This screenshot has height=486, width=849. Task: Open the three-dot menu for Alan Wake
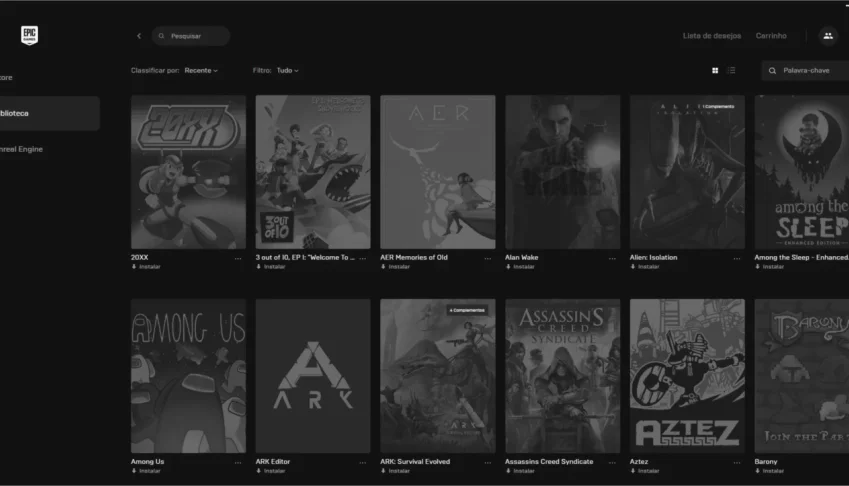tap(612, 259)
